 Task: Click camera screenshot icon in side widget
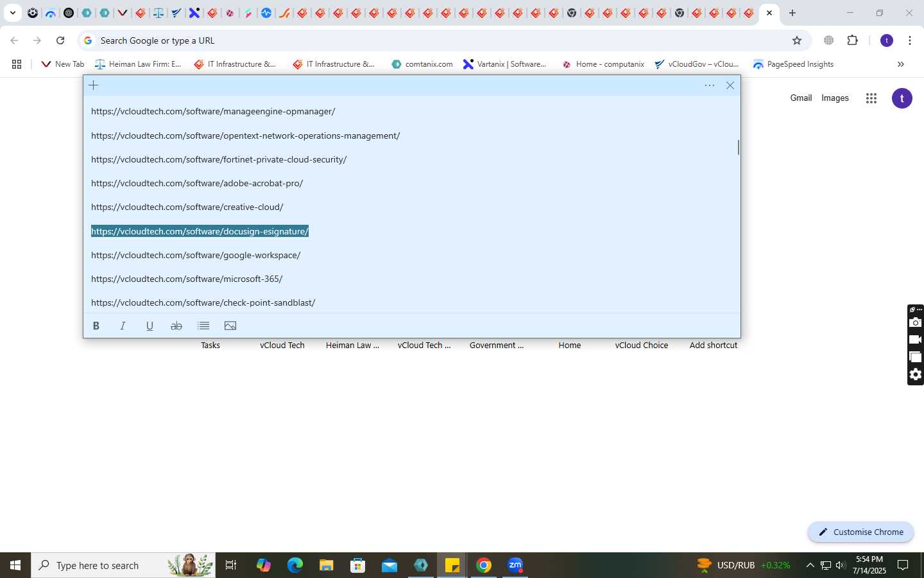click(916, 322)
